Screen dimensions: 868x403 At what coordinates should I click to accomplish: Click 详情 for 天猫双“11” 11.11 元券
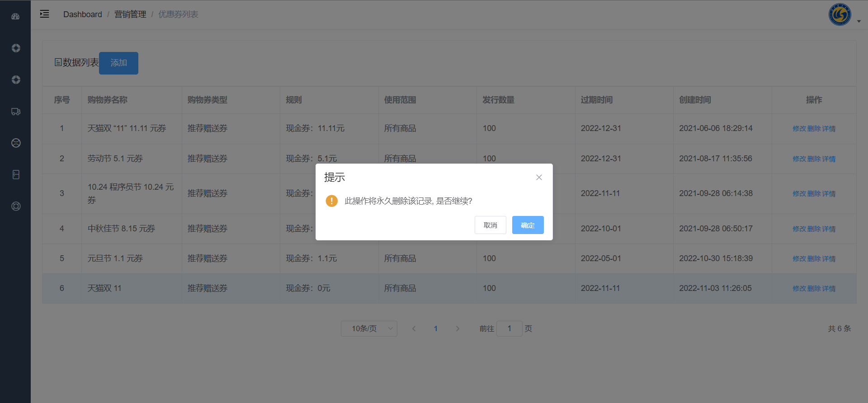[829, 129]
